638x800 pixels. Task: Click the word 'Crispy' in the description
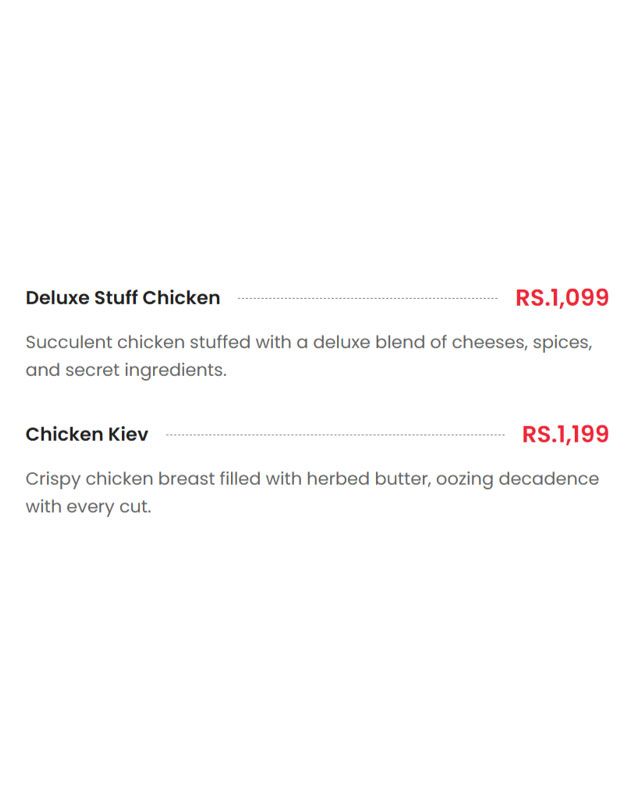click(53, 480)
